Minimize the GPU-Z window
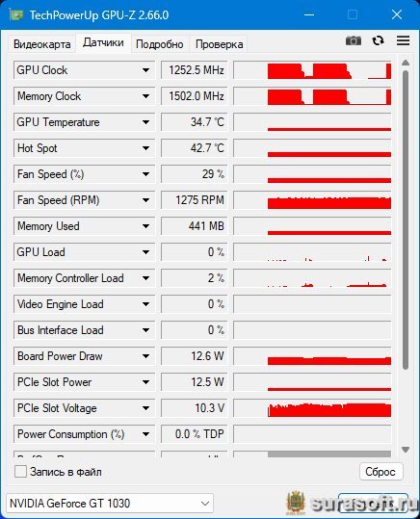This screenshot has width=420, height=519. click(x=309, y=14)
